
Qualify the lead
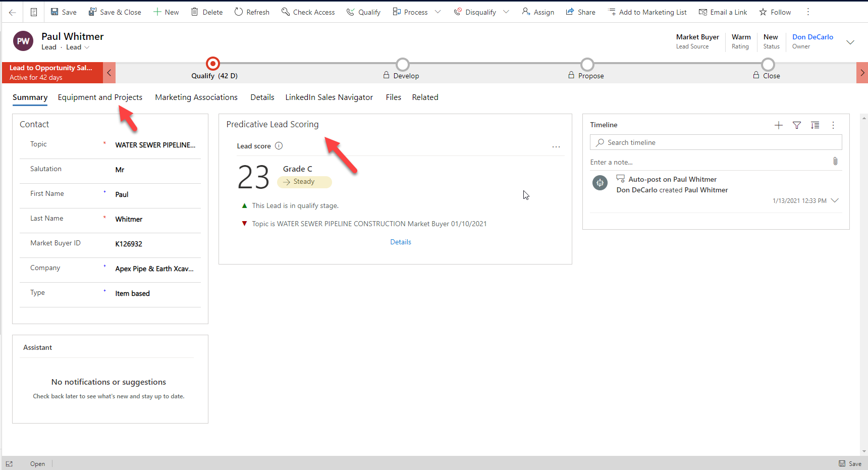363,12
